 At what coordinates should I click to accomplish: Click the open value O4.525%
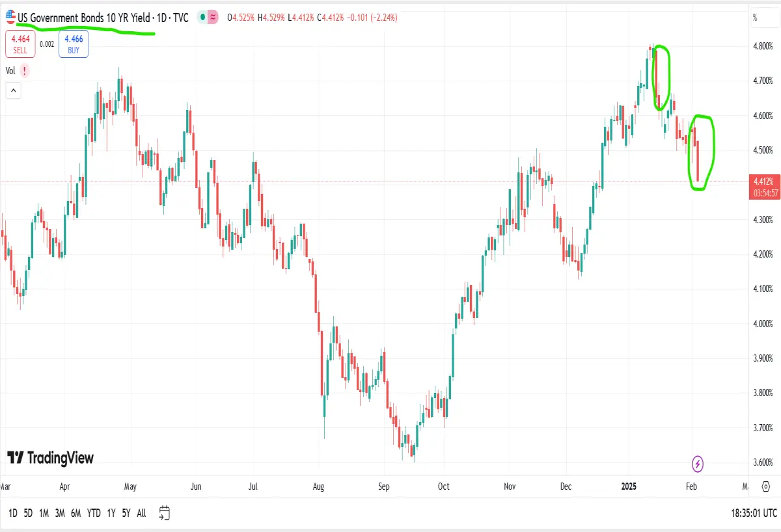[241, 18]
